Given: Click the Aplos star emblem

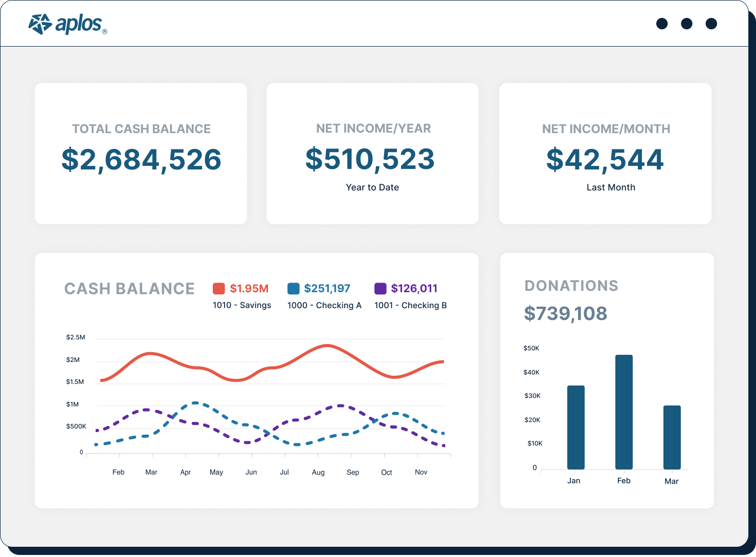Looking at the screenshot, I should coord(41,23).
